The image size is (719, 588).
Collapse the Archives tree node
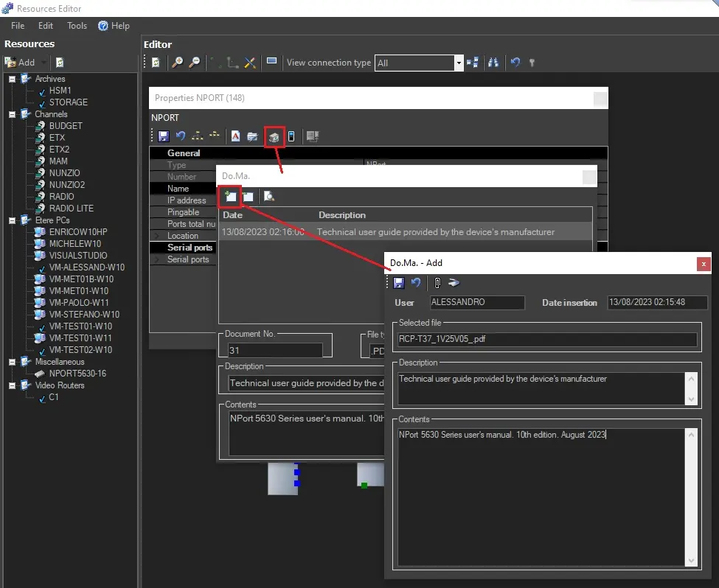click(x=12, y=79)
